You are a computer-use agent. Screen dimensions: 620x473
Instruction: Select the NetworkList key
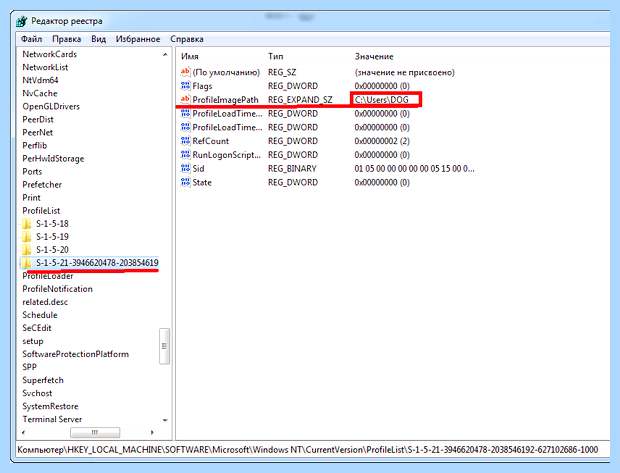coord(45,67)
